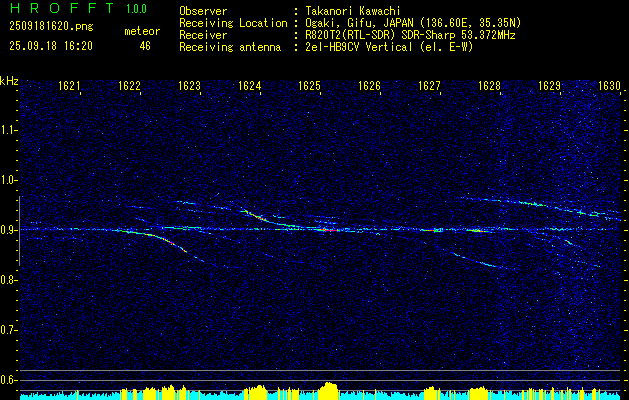
Task: Click time marker 1630
Action: [x=609, y=85]
